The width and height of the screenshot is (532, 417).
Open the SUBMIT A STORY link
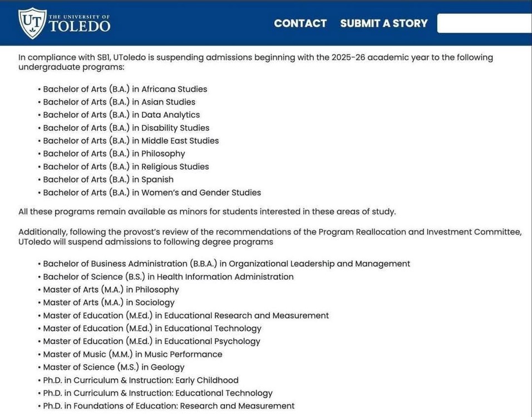(x=384, y=23)
